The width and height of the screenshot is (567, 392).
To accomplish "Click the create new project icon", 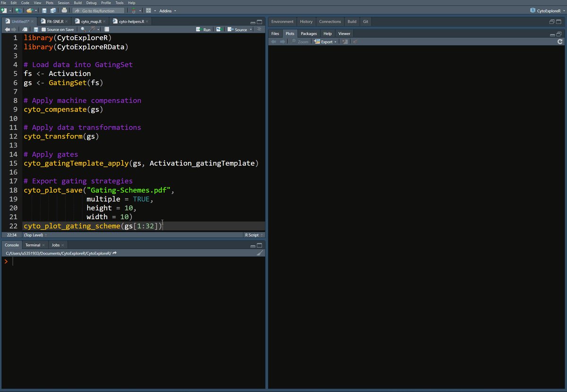I will pyautogui.click(x=18, y=10).
